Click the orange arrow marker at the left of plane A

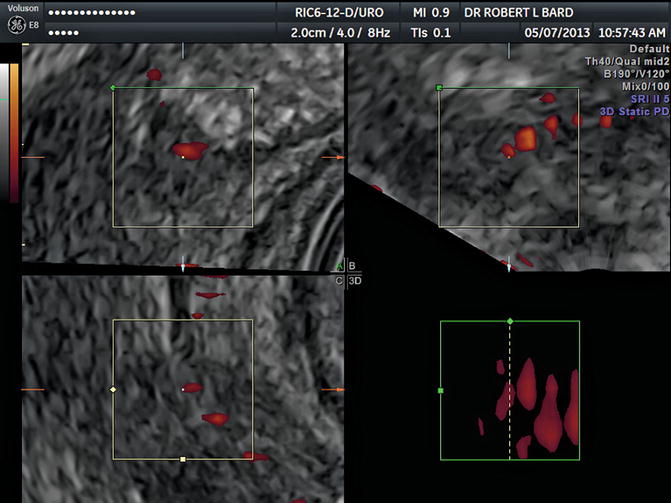click(x=28, y=157)
